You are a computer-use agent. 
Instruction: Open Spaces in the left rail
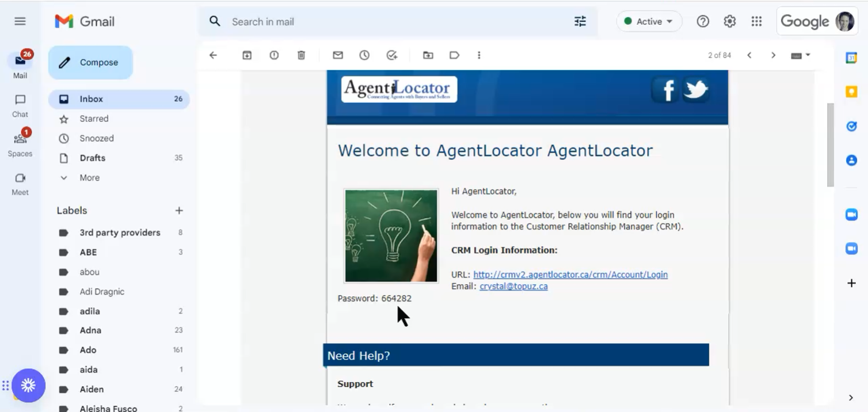(20, 143)
